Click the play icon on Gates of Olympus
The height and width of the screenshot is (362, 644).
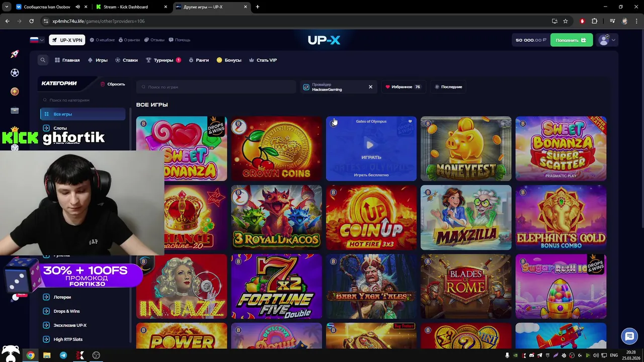[371, 145]
